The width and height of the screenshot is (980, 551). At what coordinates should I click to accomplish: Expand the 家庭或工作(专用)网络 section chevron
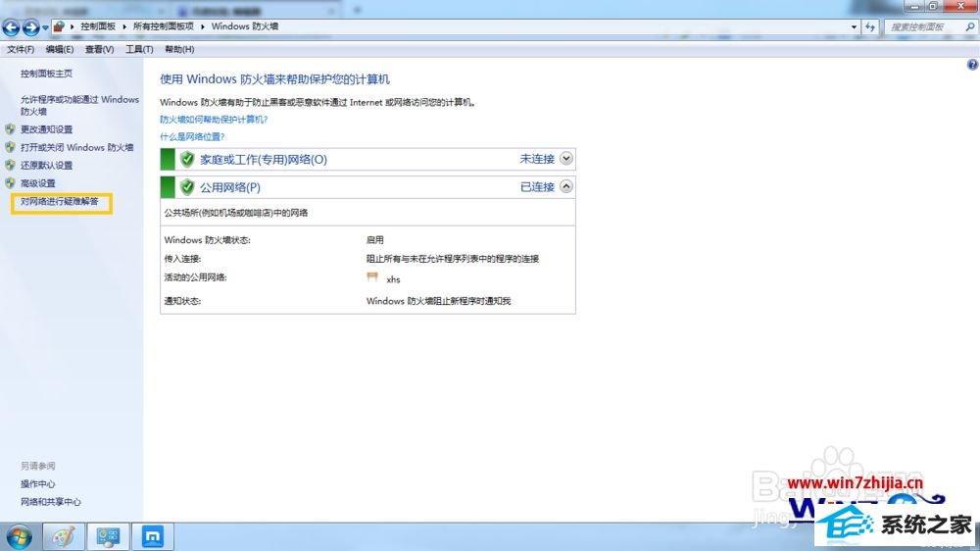(565, 158)
